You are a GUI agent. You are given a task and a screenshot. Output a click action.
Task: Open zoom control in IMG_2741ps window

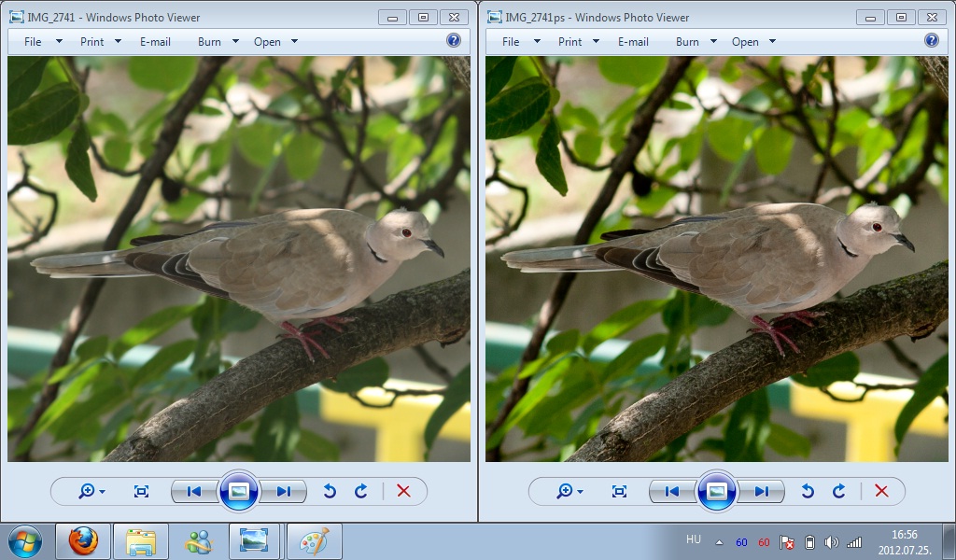tap(569, 491)
